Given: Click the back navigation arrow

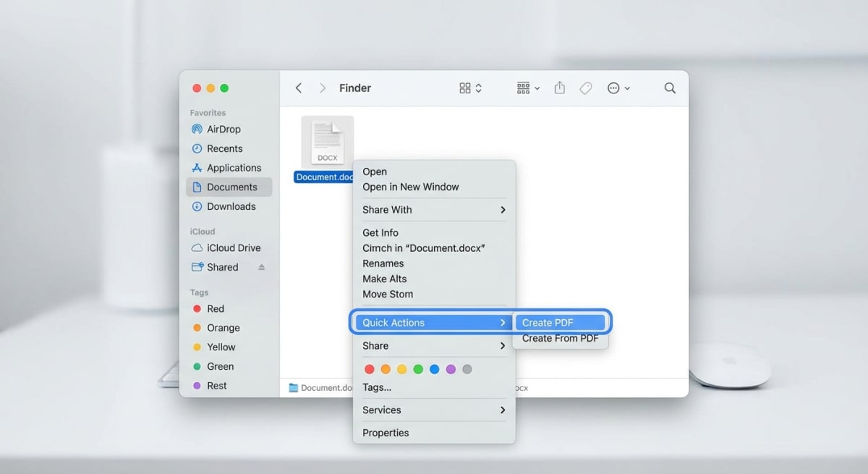Looking at the screenshot, I should coord(298,88).
